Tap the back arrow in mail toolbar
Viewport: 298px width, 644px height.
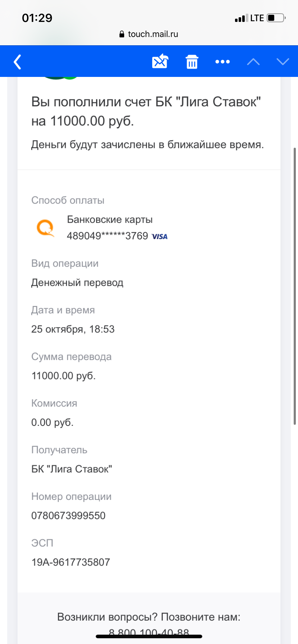(17, 62)
